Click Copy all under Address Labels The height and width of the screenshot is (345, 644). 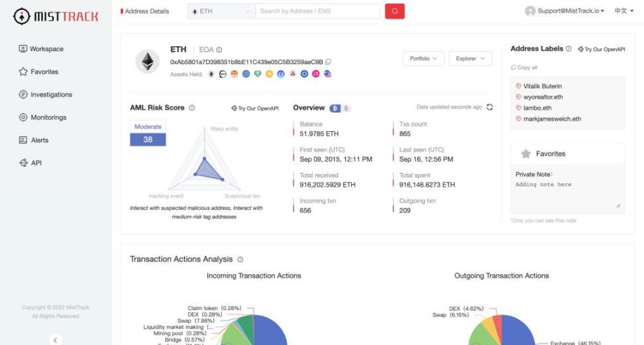[x=524, y=68]
